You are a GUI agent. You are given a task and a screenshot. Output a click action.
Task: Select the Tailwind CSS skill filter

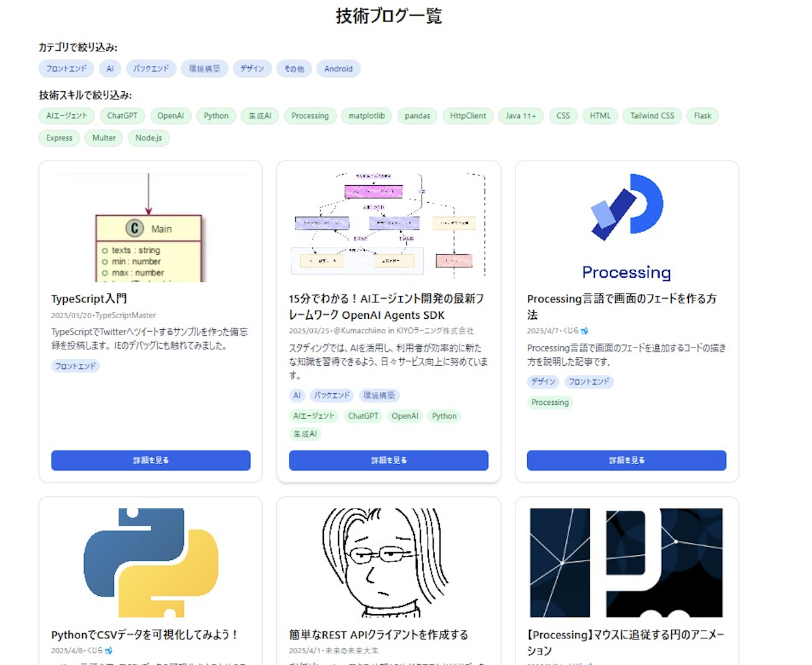652,115
